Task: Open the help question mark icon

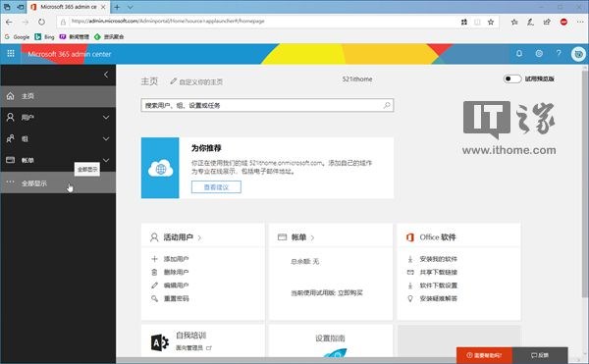Action: 559,54
